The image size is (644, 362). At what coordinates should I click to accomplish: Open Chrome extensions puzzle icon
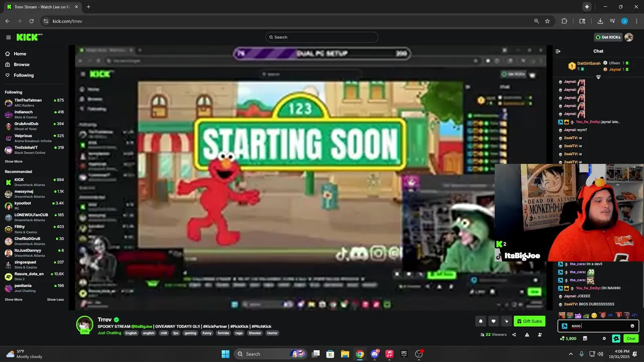point(564,21)
